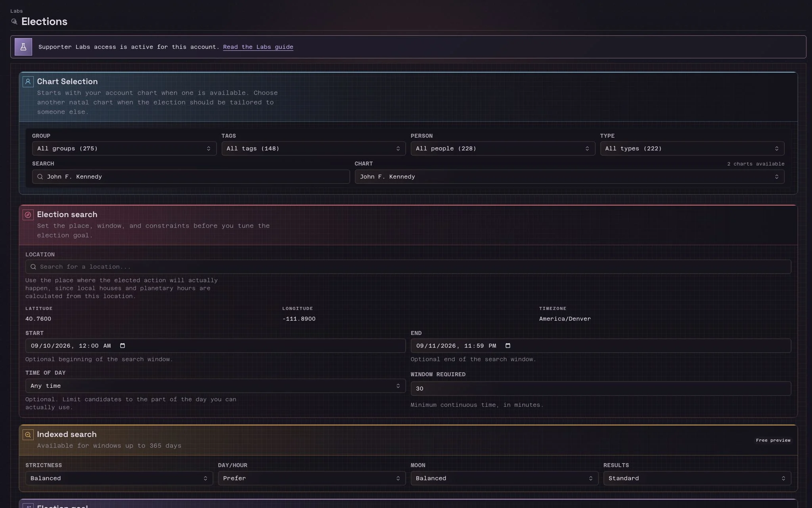Click the Indexed search heading

click(67, 435)
